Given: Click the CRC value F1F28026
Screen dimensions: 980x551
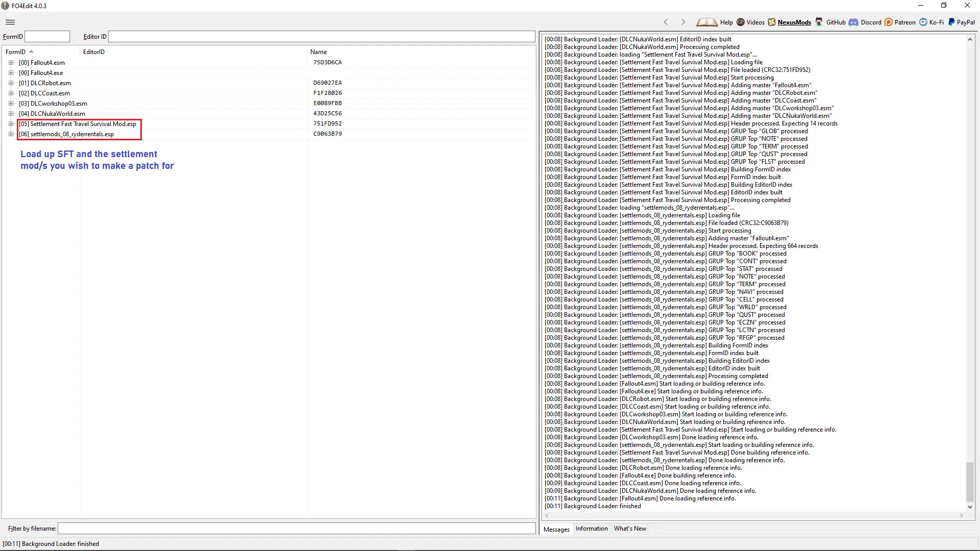Looking at the screenshot, I should (x=327, y=93).
